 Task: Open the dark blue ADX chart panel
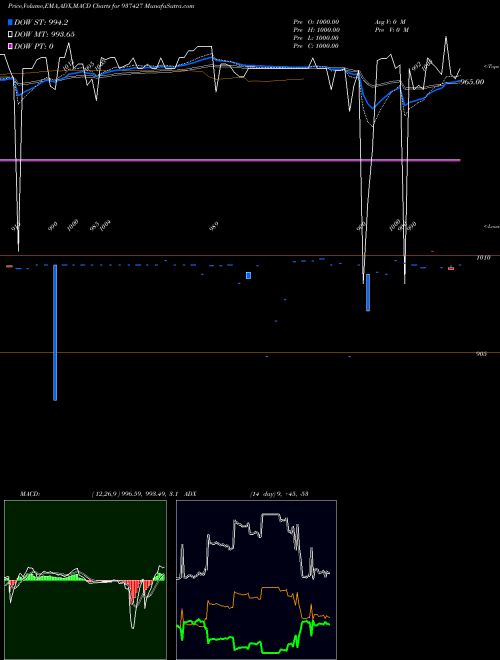coord(256,580)
